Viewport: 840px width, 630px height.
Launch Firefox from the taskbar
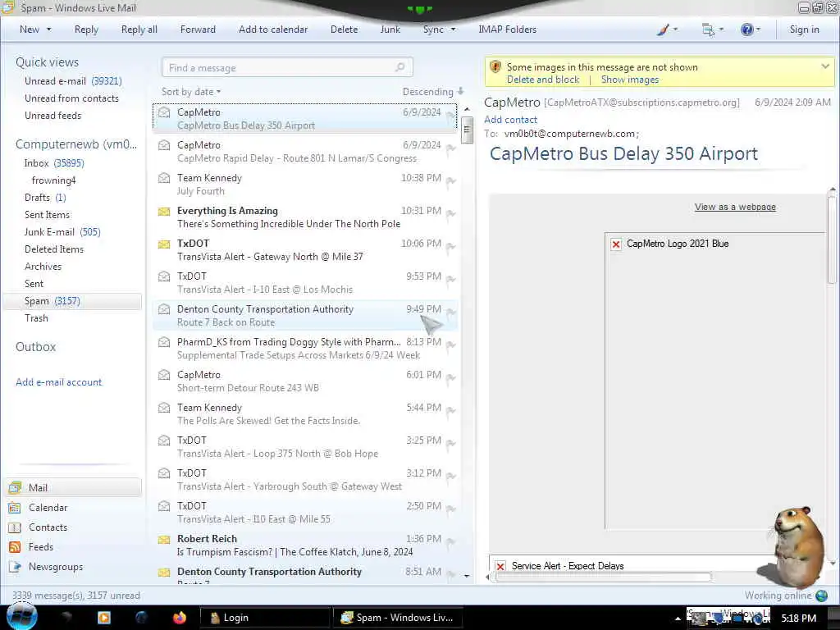tap(180, 618)
